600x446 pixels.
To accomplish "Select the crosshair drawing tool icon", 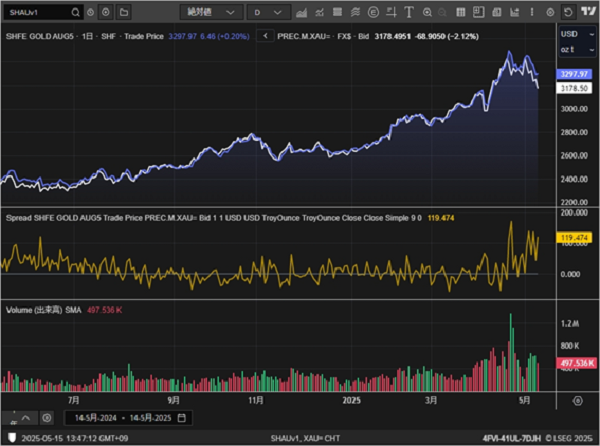I will coord(391,12).
